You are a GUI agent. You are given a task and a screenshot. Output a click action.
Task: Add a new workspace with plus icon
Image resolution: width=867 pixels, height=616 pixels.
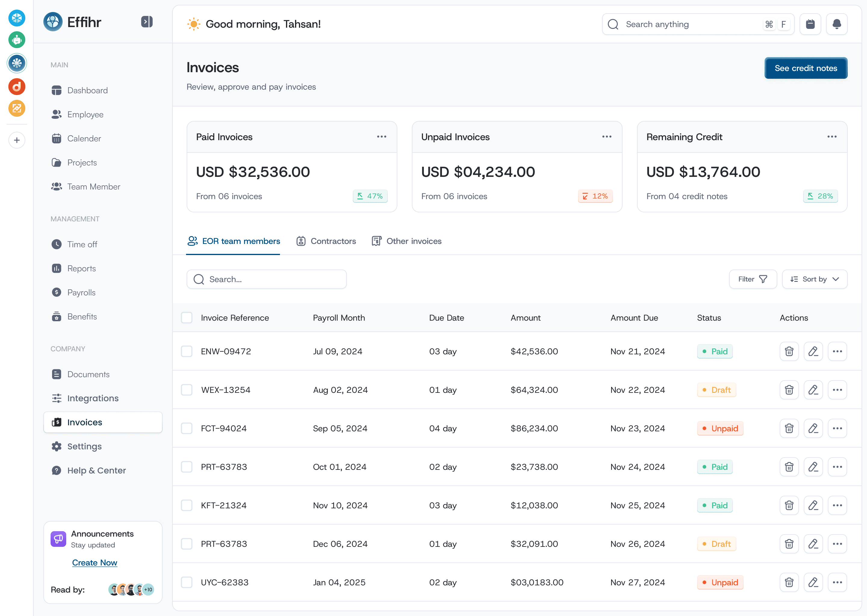17,140
